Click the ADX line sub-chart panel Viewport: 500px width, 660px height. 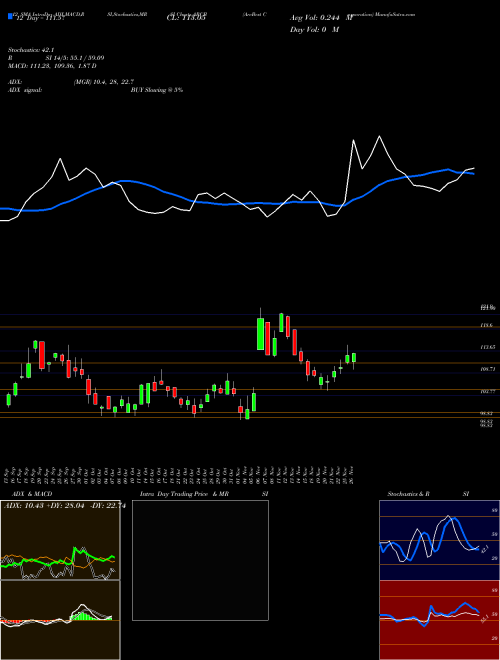pyautogui.click(x=60, y=540)
